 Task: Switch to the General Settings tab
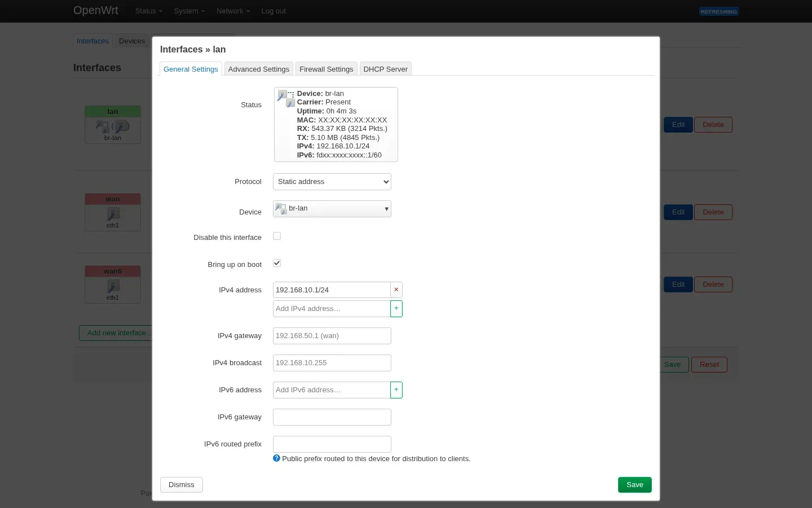[191, 69]
